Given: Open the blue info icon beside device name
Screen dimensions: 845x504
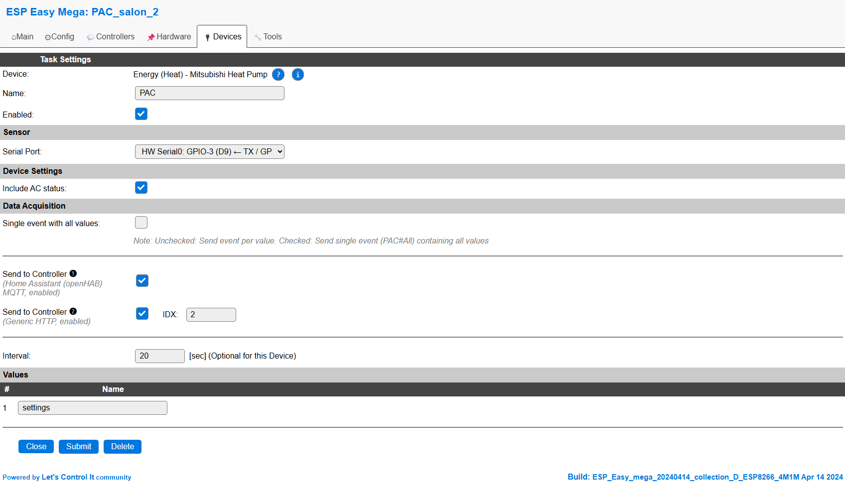Looking at the screenshot, I should click(298, 75).
